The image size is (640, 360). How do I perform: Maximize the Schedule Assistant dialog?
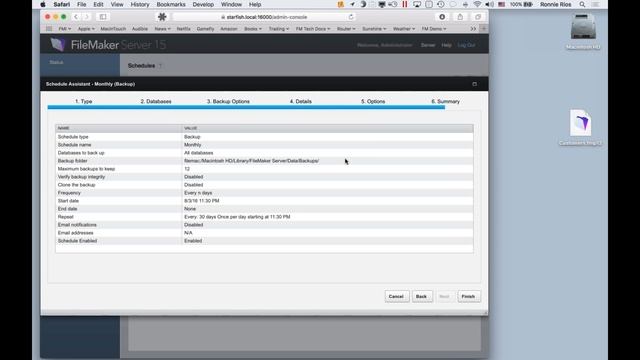coord(474,84)
